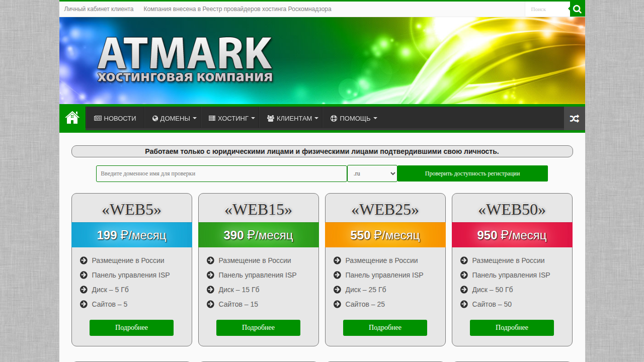This screenshot has height=362, width=644.
Task: Click newspaper icon next to НОВОСТИ
Action: (x=98, y=119)
